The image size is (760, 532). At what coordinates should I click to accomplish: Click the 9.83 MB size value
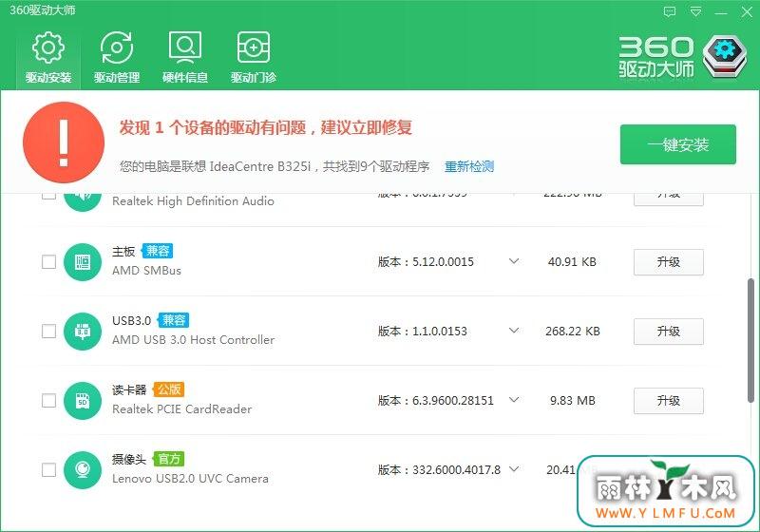(573, 401)
